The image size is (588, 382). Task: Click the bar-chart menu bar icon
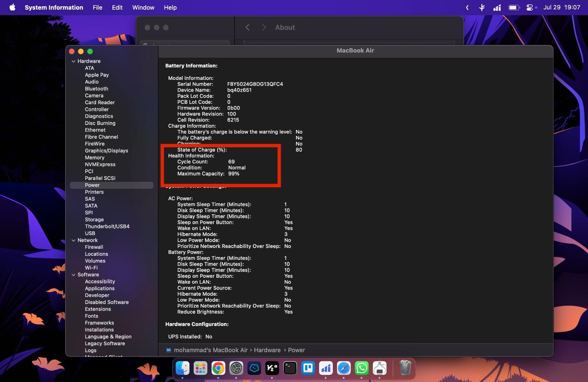click(497, 7)
